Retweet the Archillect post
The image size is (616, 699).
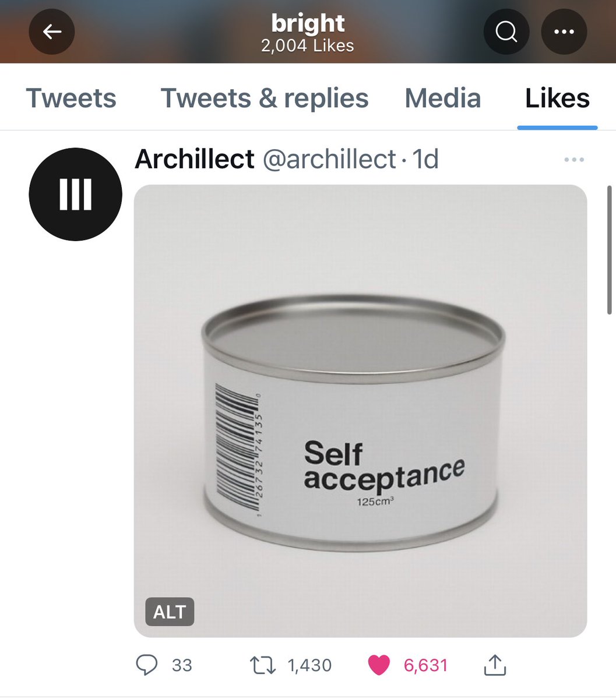coord(262,665)
